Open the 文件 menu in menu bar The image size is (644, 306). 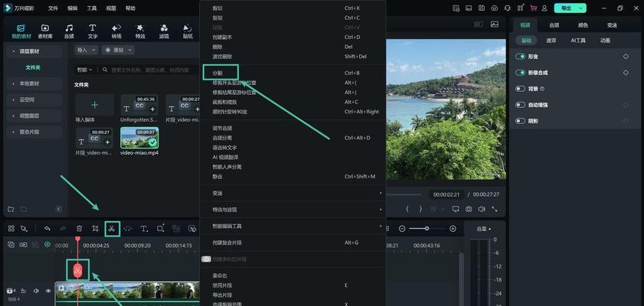tap(53, 8)
